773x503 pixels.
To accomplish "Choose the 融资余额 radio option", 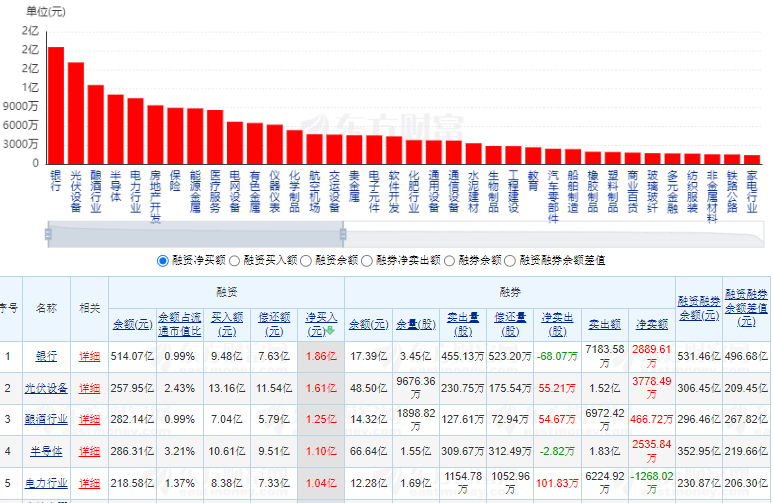I will click(x=306, y=260).
